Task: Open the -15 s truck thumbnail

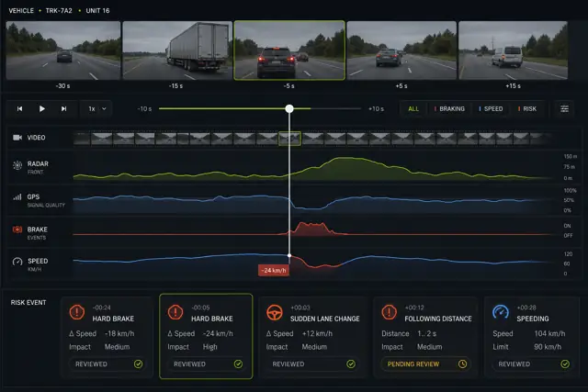Action: [x=177, y=50]
